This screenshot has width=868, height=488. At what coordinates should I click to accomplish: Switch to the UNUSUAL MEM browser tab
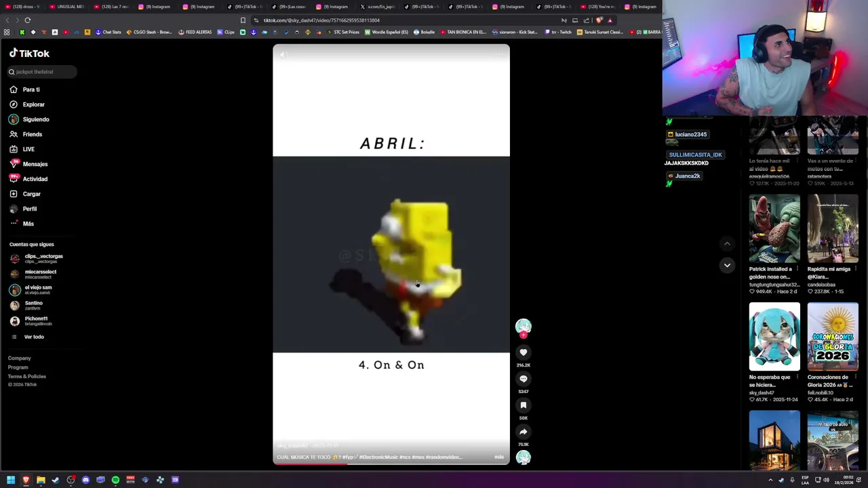tap(66, 7)
